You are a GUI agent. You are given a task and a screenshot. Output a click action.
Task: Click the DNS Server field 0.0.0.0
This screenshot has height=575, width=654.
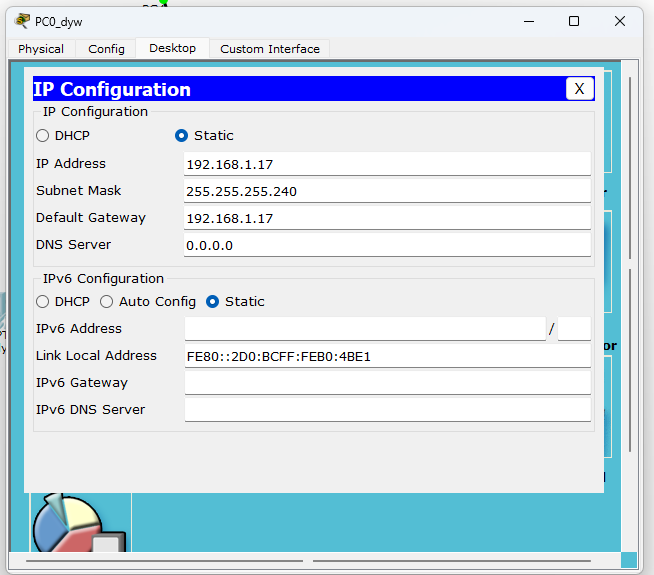(x=387, y=245)
